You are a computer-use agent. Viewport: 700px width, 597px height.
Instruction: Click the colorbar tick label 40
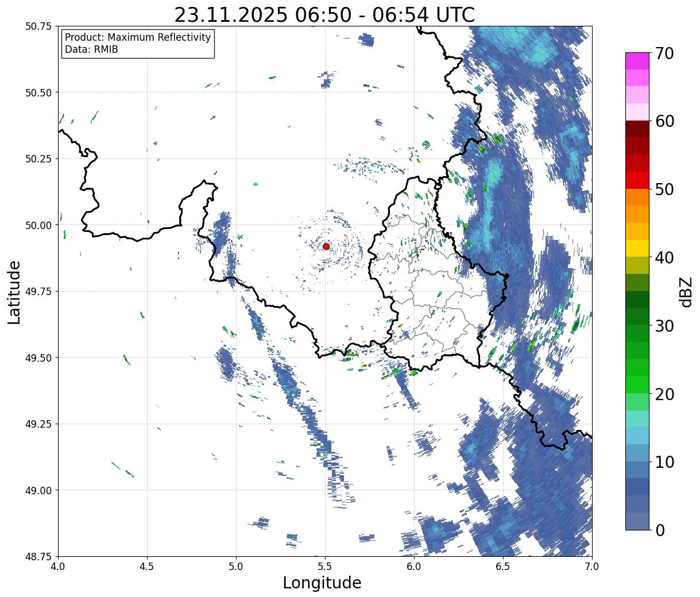pos(664,258)
